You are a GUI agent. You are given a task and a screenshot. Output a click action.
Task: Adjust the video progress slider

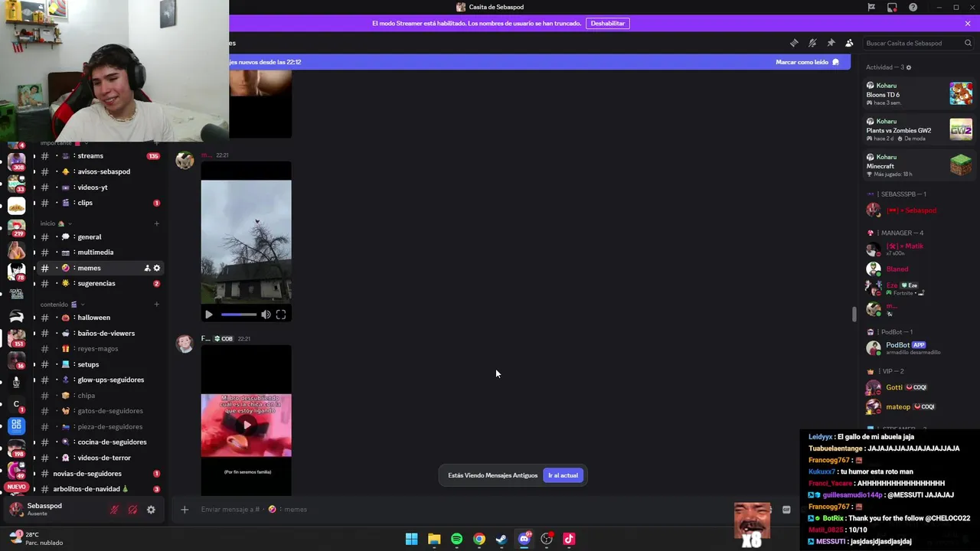[x=239, y=315]
